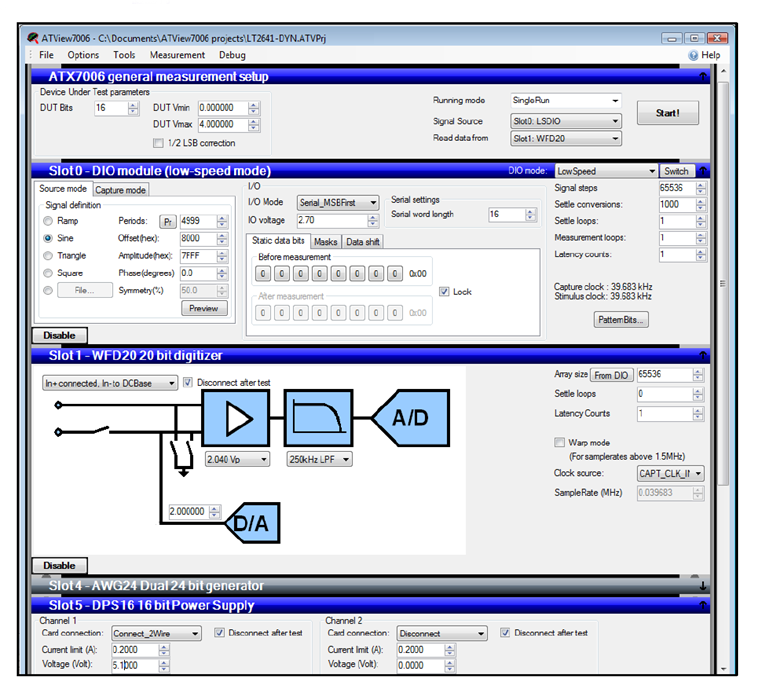Screen dimensions: 758x700
Task: Toggle the Lock checkbox for static data bits
Action: (x=444, y=292)
